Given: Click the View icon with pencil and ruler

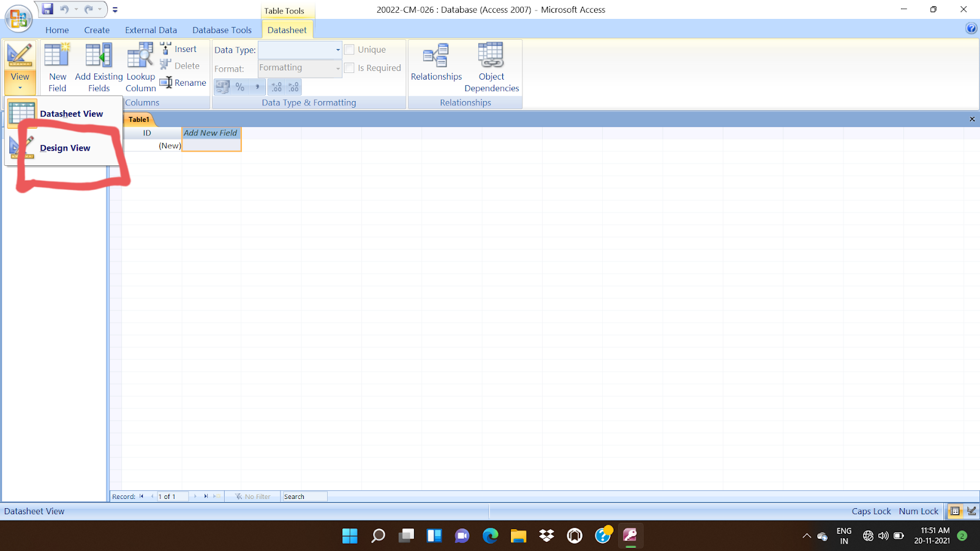Looking at the screenshot, I should [x=20, y=55].
